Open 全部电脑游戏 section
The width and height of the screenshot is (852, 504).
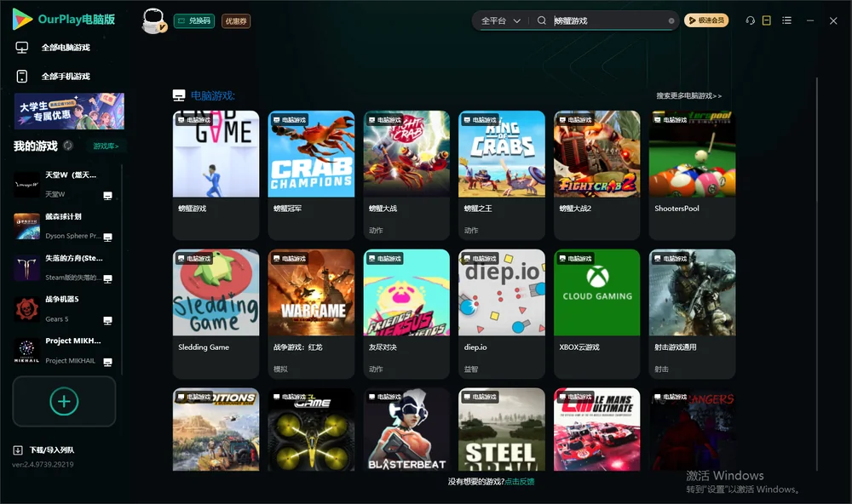[66, 48]
